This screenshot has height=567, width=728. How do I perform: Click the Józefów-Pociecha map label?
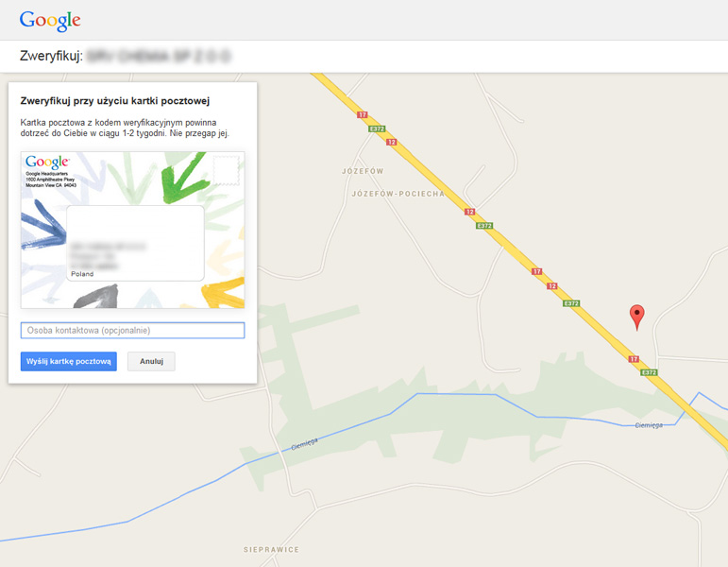click(398, 194)
